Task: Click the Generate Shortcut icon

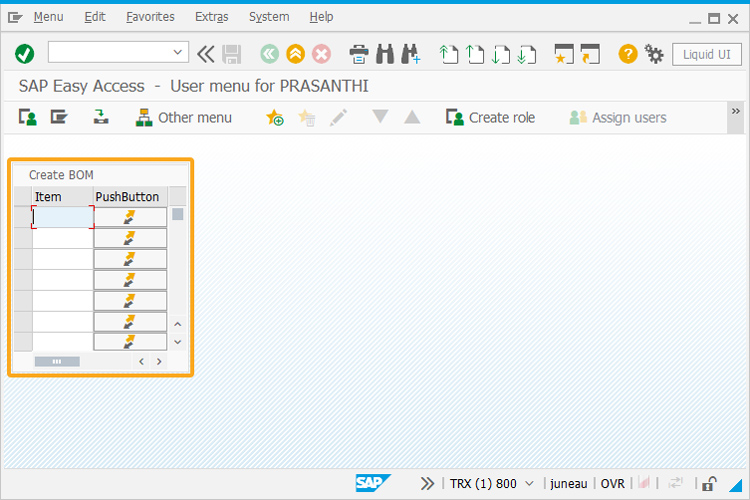Action: (590, 54)
